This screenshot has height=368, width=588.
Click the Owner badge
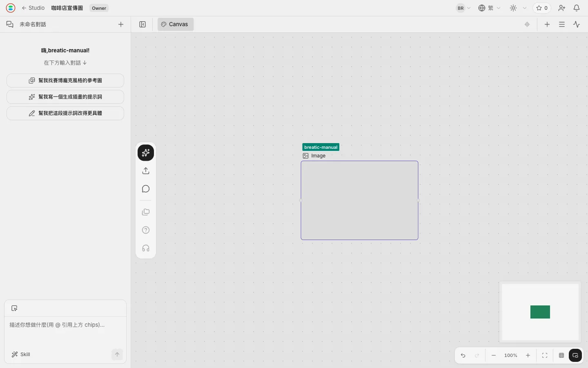pyautogui.click(x=99, y=8)
